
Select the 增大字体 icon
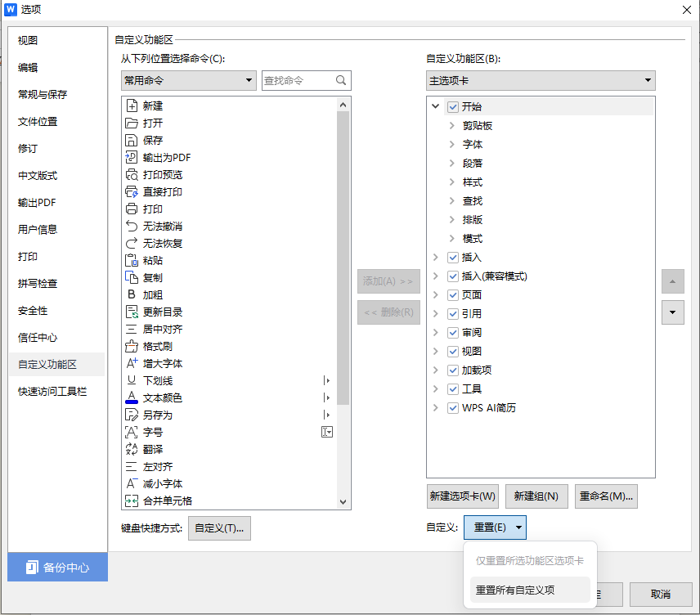(132, 363)
